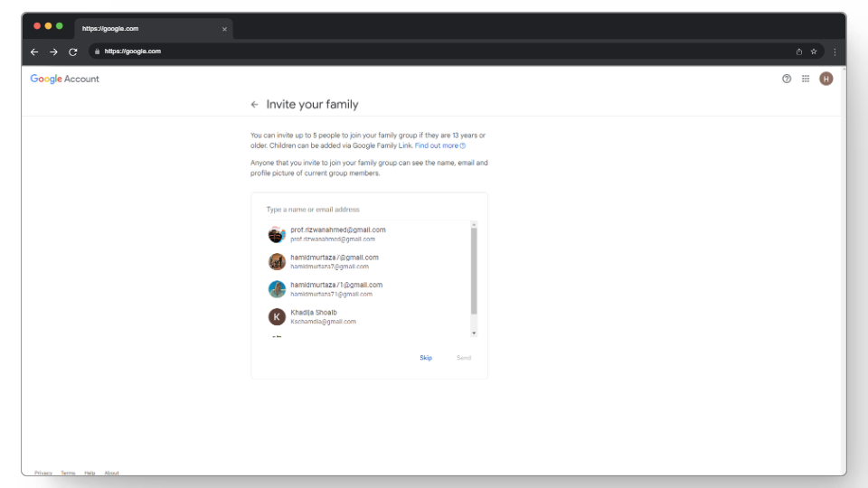Select contact hamidmurtaza71@gmail.com
The height and width of the screenshot is (488, 868).
point(369,289)
